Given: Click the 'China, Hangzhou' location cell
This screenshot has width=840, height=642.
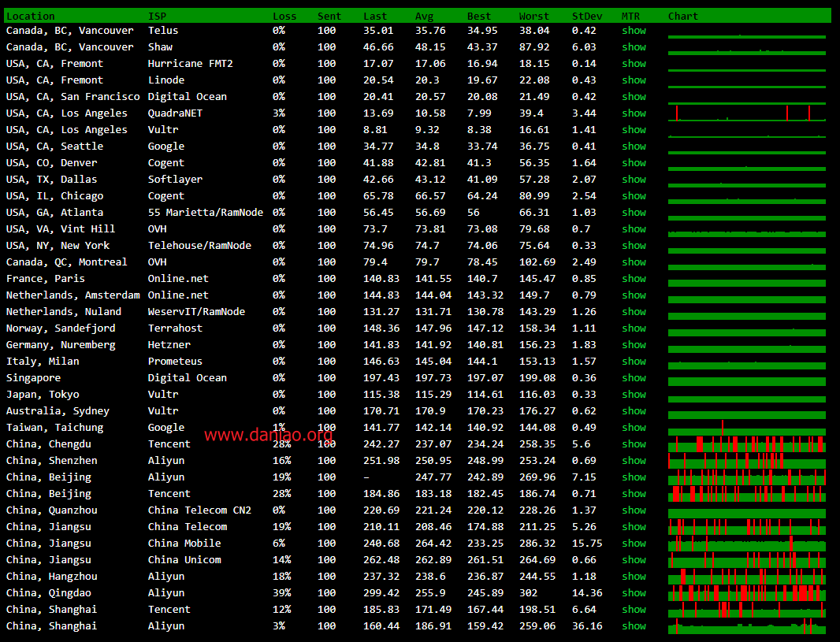Looking at the screenshot, I should tap(51, 576).
